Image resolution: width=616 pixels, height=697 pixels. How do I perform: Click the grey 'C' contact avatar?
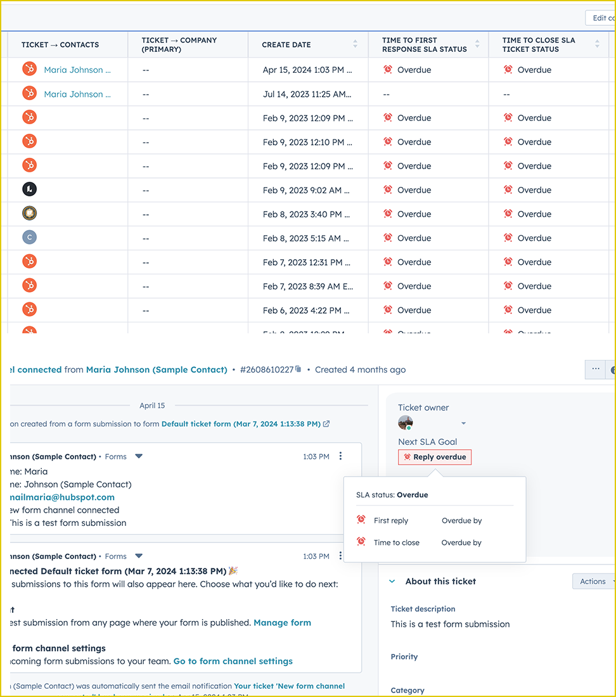pos(29,238)
